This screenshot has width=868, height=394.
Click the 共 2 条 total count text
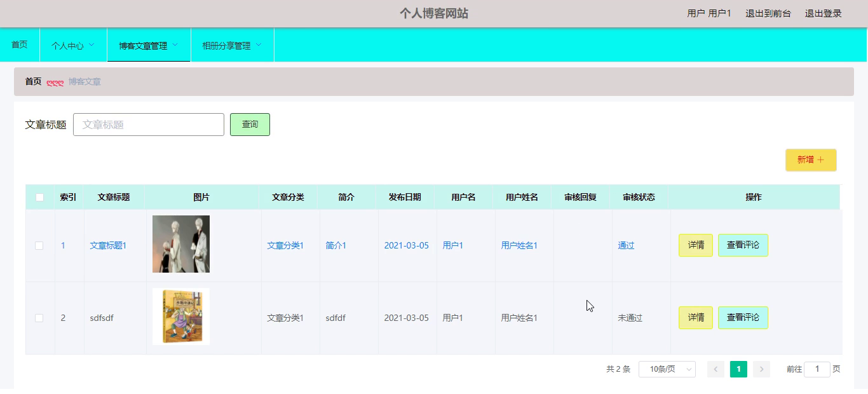pos(618,369)
